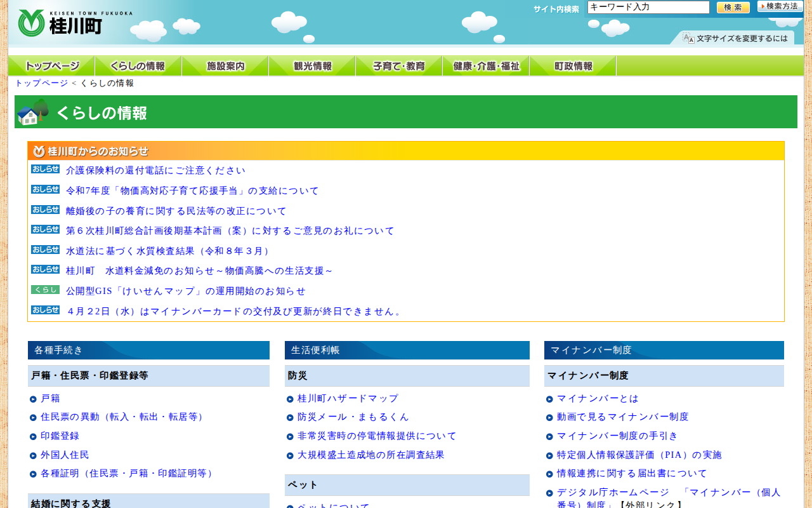
Task: Click the 戸籍・住民票・印鑑登録等 subheading
Action: (148, 376)
